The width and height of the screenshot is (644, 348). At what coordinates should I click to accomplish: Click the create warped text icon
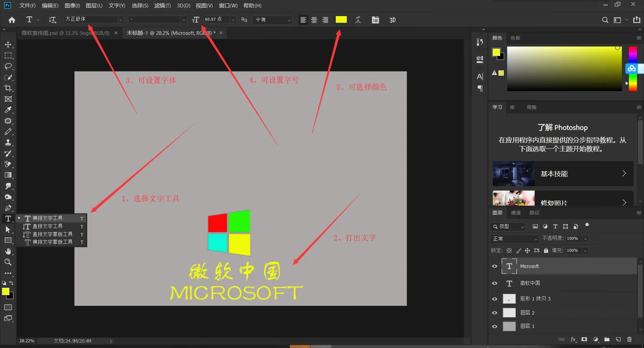pos(358,20)
